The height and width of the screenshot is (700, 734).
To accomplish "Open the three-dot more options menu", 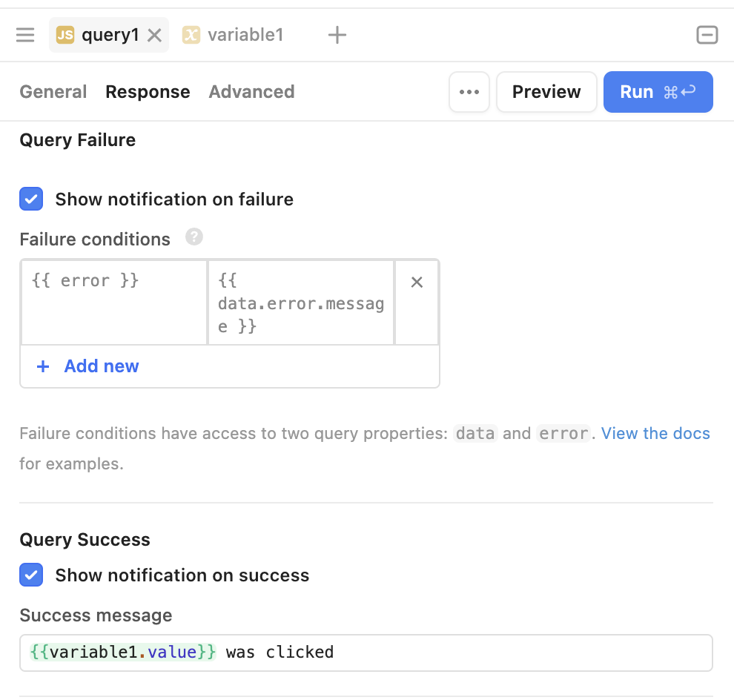I will (469, 92).
